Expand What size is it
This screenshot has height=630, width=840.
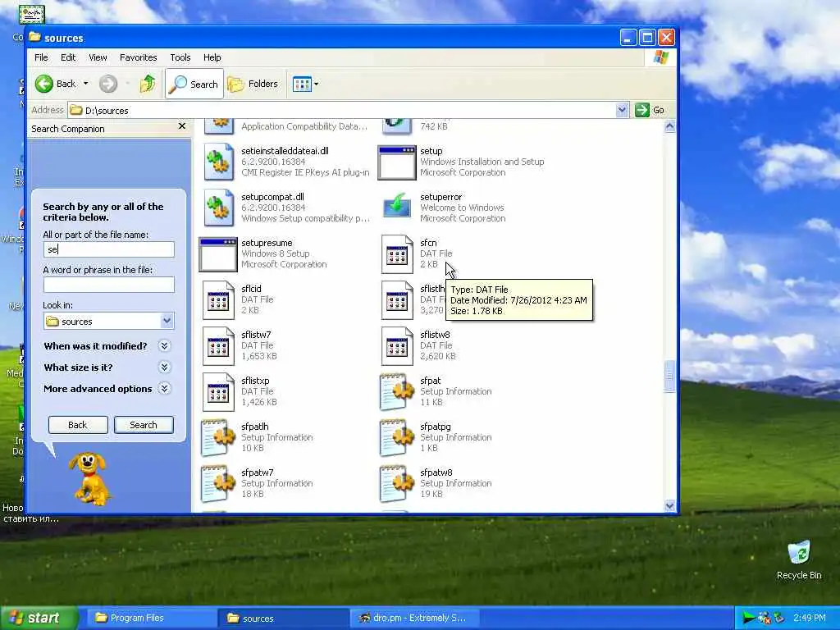coord(164,367)
